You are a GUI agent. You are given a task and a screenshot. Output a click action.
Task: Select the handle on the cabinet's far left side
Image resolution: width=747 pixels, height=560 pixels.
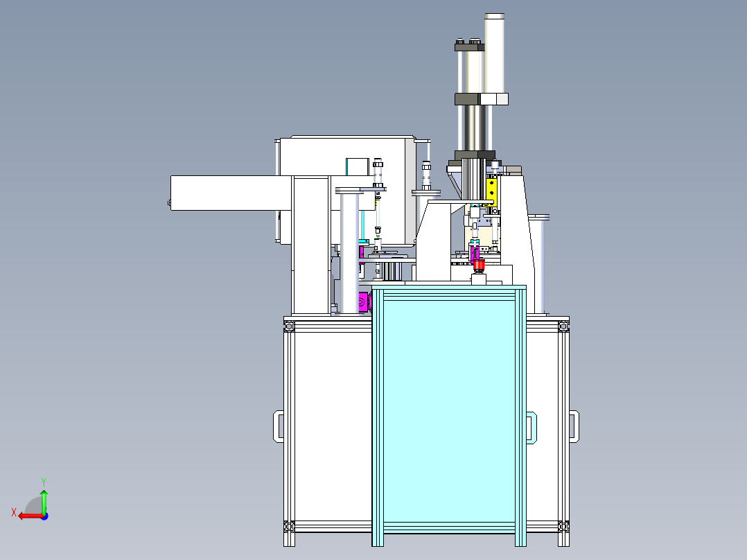tap(279, 426)
